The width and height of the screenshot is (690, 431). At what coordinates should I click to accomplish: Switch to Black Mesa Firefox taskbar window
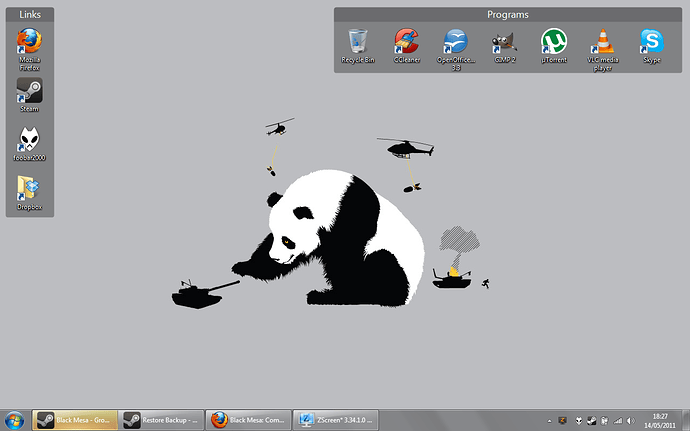(x=250, y=420)
